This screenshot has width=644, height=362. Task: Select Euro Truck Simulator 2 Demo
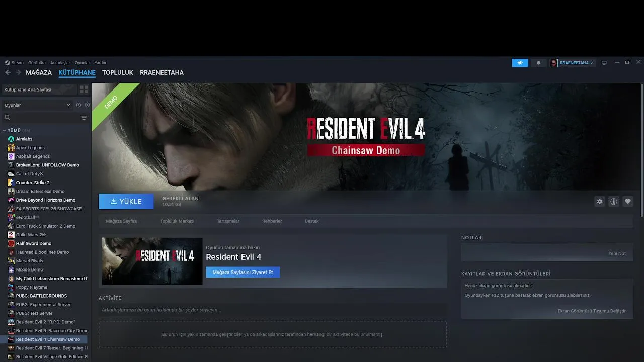45,226
